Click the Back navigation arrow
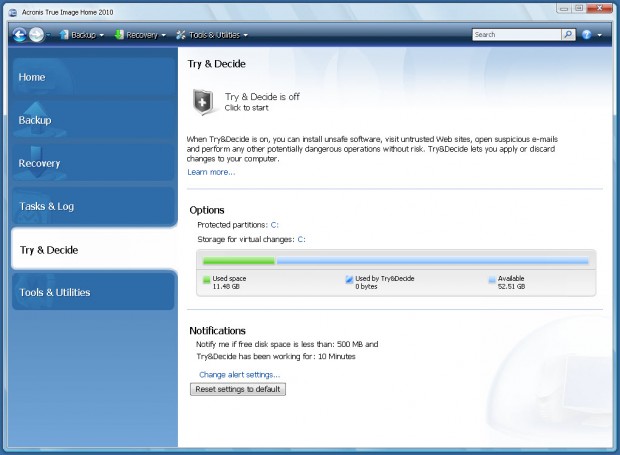620x455 pixels. point(19,35)
